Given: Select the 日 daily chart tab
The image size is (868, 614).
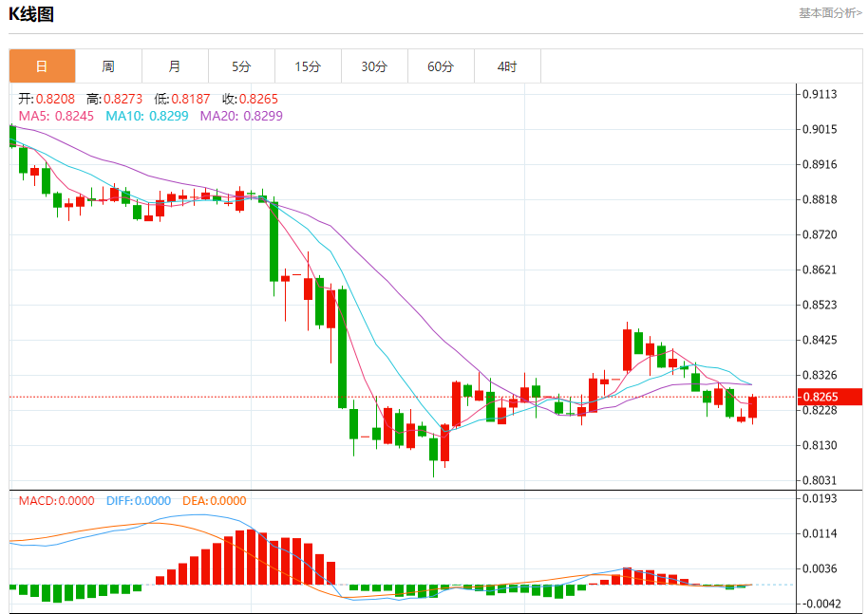Looking at the screenshot, I should coord(42,66).
